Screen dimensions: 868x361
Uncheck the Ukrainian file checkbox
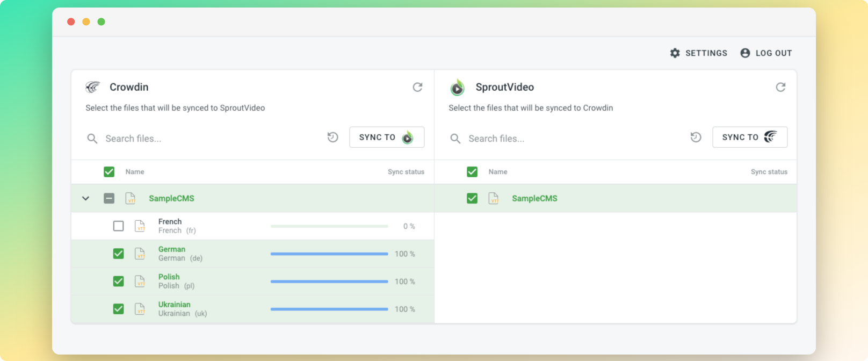pyautogui.click(x=119, y=309)
